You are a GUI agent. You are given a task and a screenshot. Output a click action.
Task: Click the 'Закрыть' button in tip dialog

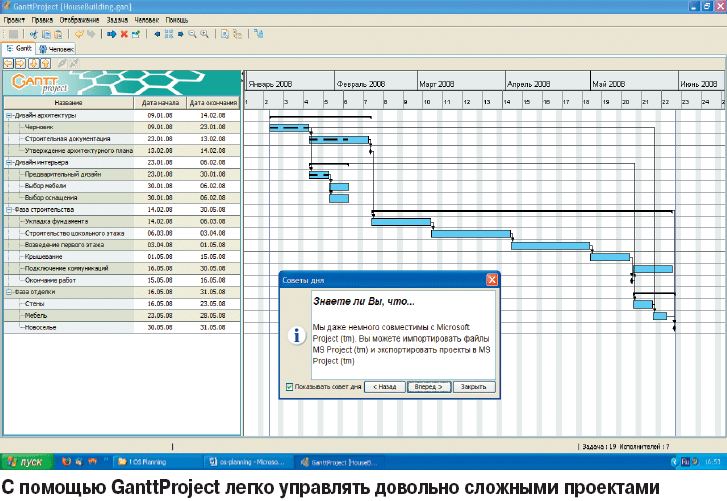(474, 386)
